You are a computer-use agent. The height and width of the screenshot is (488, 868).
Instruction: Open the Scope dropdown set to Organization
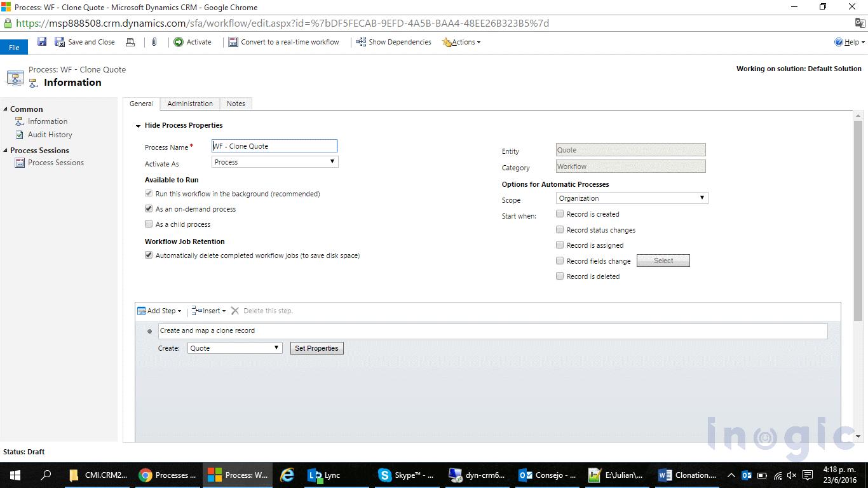pos(631,198)
